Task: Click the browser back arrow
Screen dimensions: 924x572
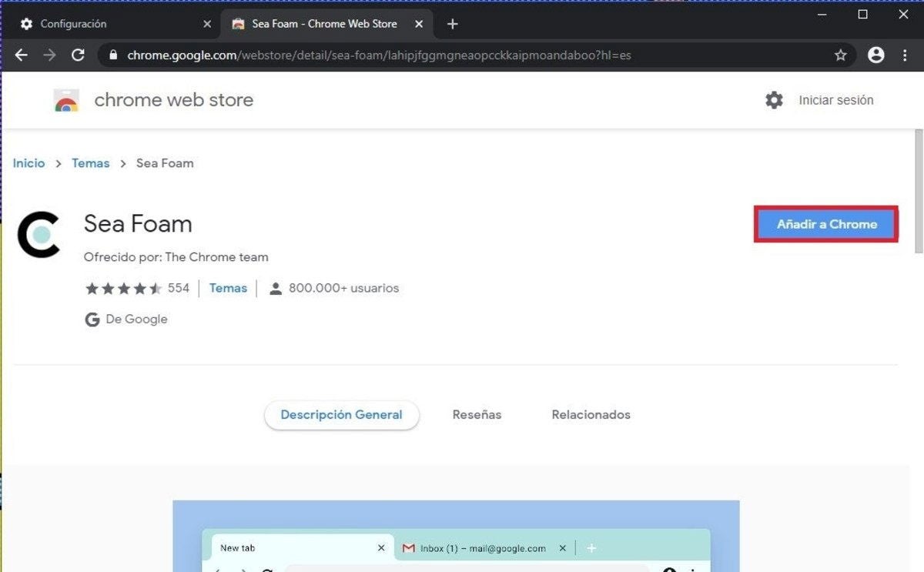Action: pos(22,55)
